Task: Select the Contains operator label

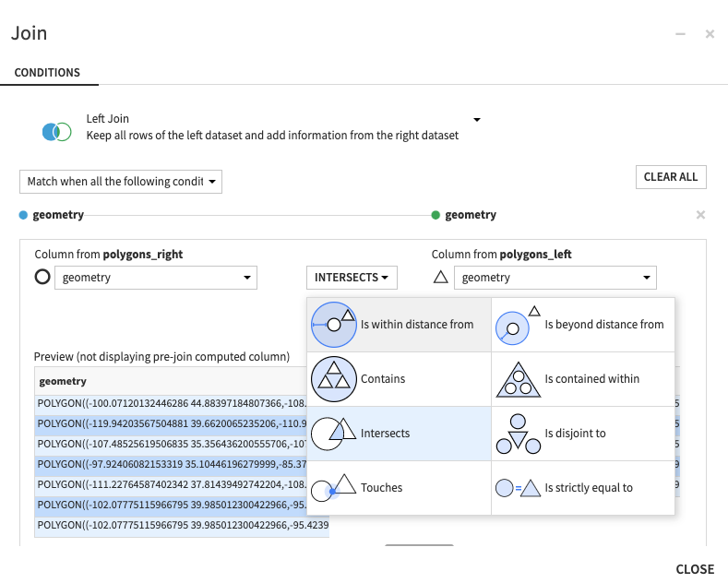Action: [383, 379]
